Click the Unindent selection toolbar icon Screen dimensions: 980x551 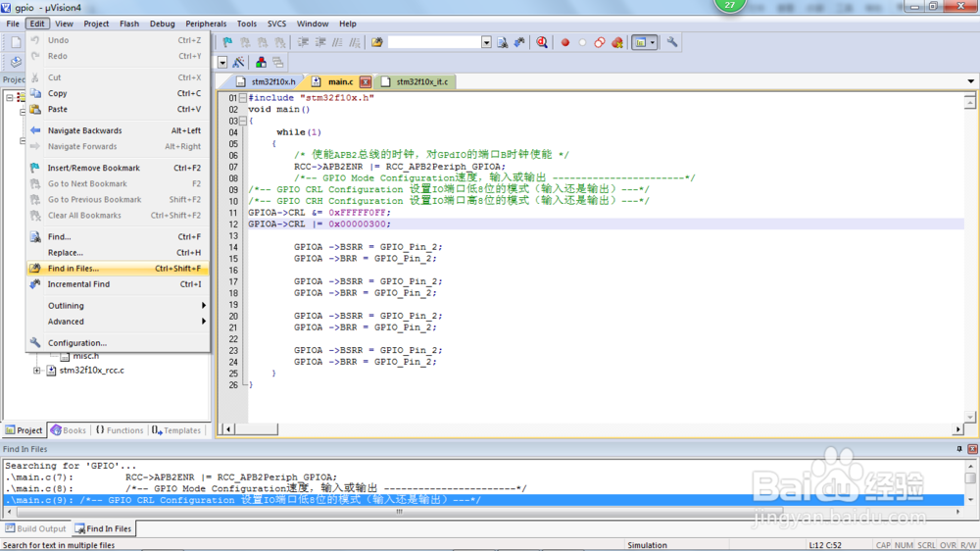pos(320,42)
